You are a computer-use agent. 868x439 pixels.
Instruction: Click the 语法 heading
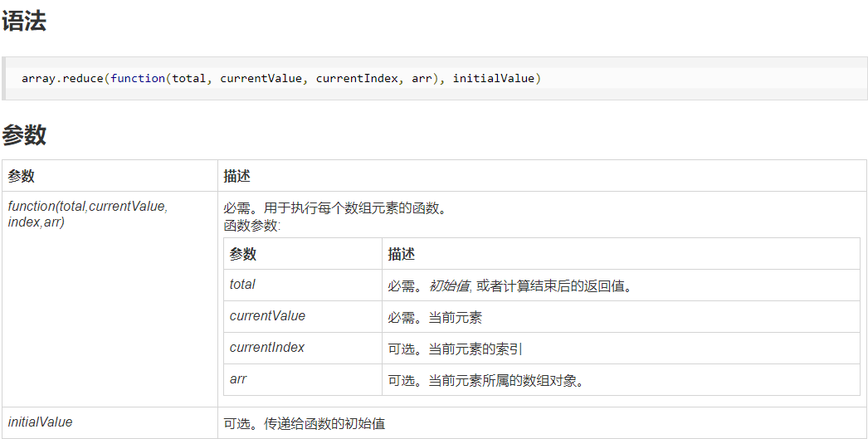pos(24,22)
